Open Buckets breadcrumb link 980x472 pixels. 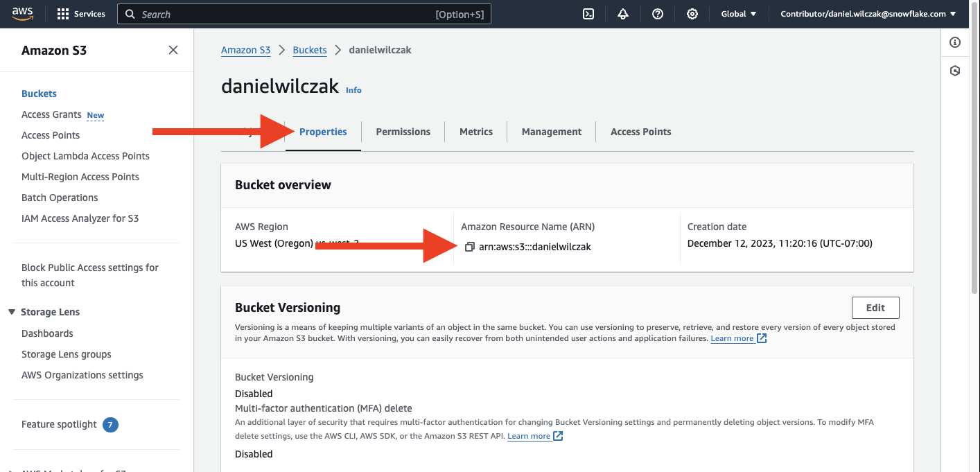tap(310, 50)
